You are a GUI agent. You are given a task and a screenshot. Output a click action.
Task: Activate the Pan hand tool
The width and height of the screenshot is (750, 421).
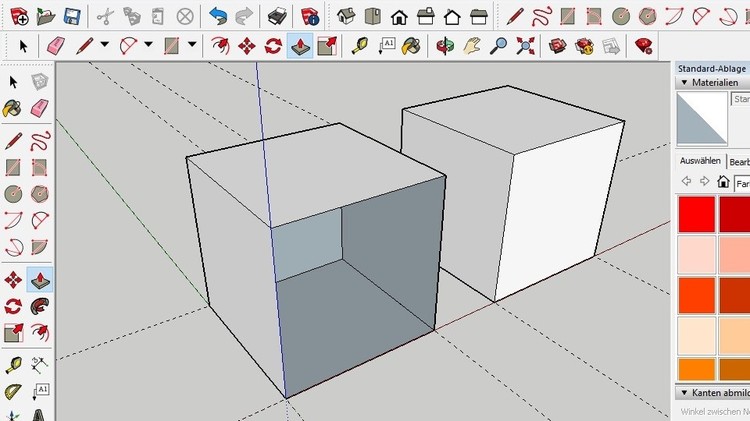point(472,46)
